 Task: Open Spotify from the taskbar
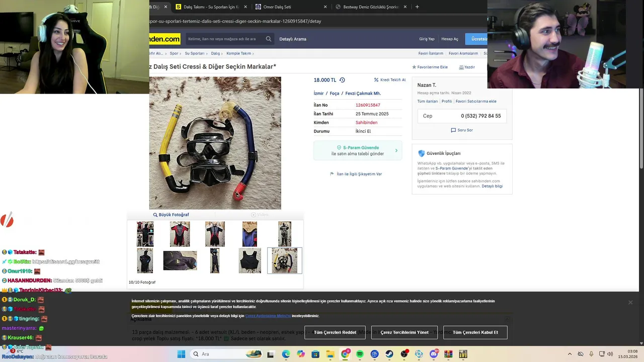click(360, 354)
